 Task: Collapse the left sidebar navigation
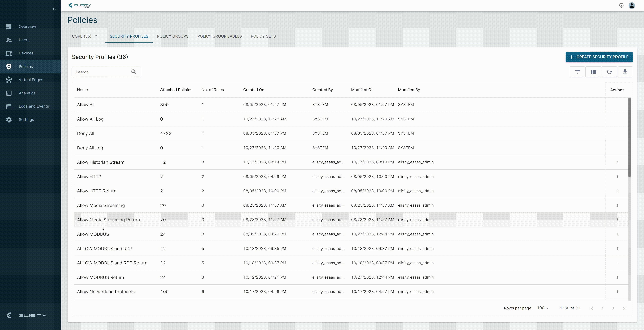(54, 9)
